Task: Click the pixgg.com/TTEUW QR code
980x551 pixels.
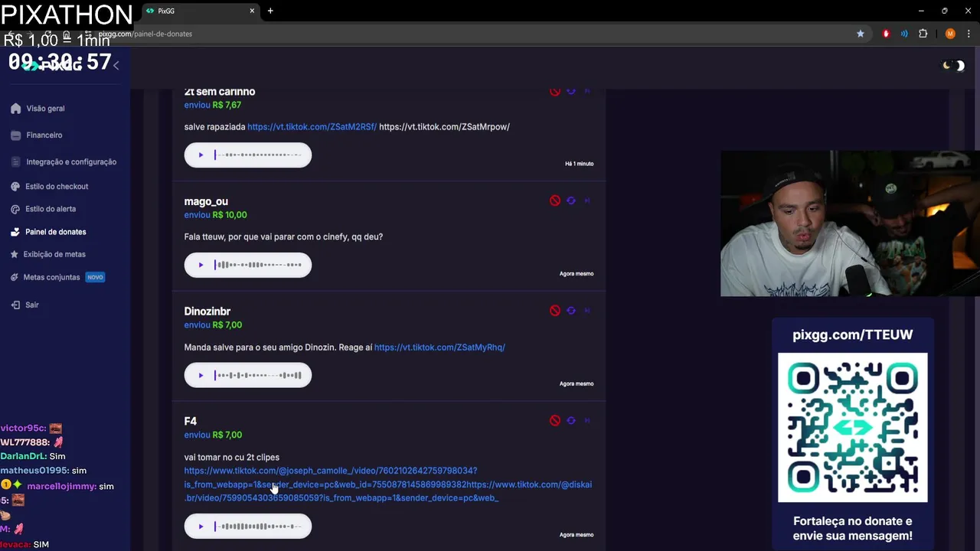Action: 852,427
